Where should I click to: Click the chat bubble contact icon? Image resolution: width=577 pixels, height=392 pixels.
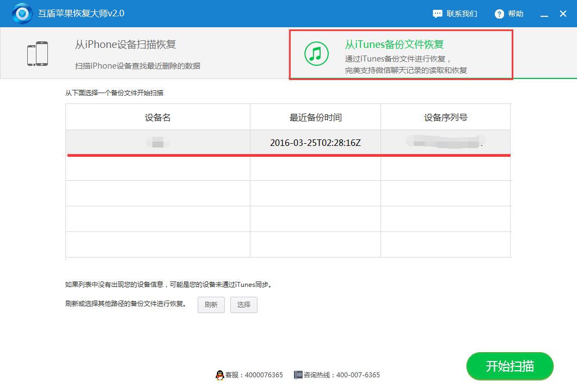(x=438, y=14)
